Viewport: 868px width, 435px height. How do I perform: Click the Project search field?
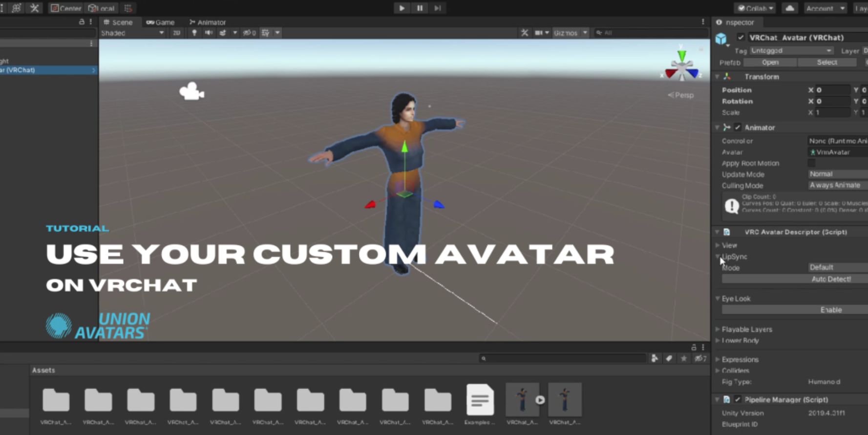click(x=562, y=359)
